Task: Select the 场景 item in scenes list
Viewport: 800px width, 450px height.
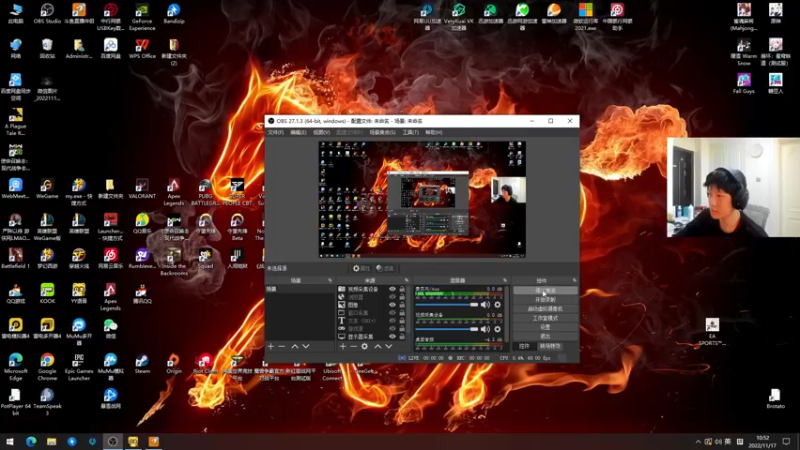Action: click(x=300, y=289)
